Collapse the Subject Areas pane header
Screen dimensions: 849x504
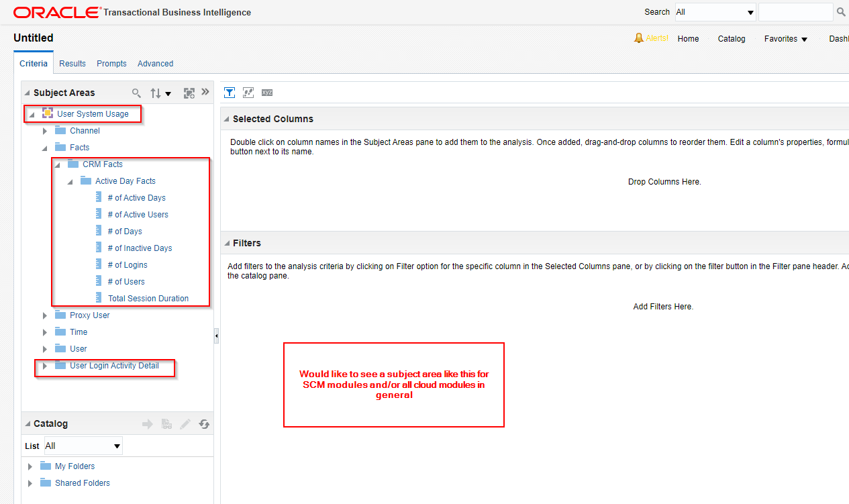pyautogui.click(x=28, y=93)
